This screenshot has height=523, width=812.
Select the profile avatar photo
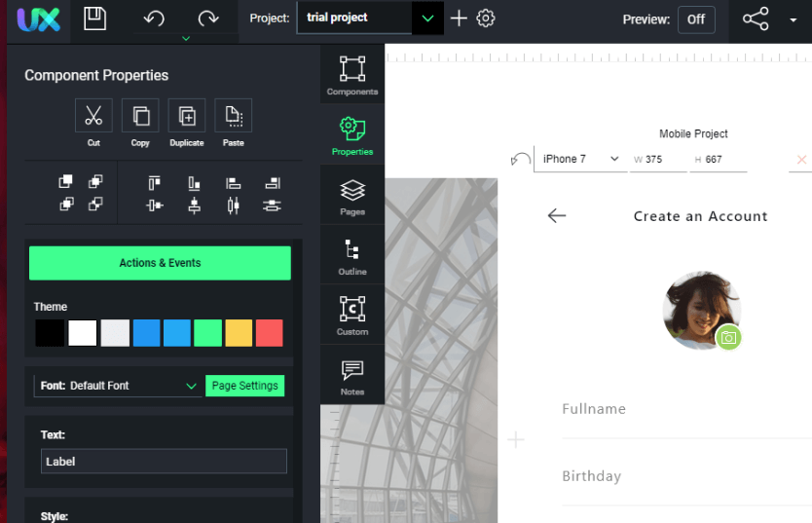point(701,310)
